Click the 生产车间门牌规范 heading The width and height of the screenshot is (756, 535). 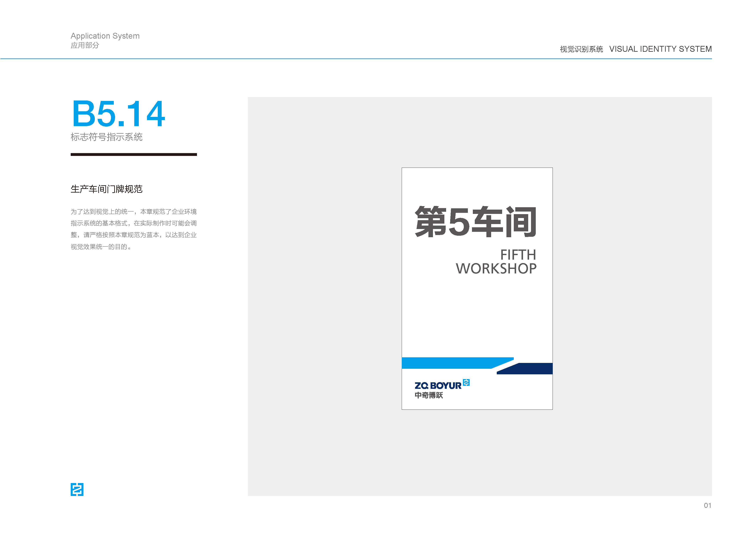(106, 189)
